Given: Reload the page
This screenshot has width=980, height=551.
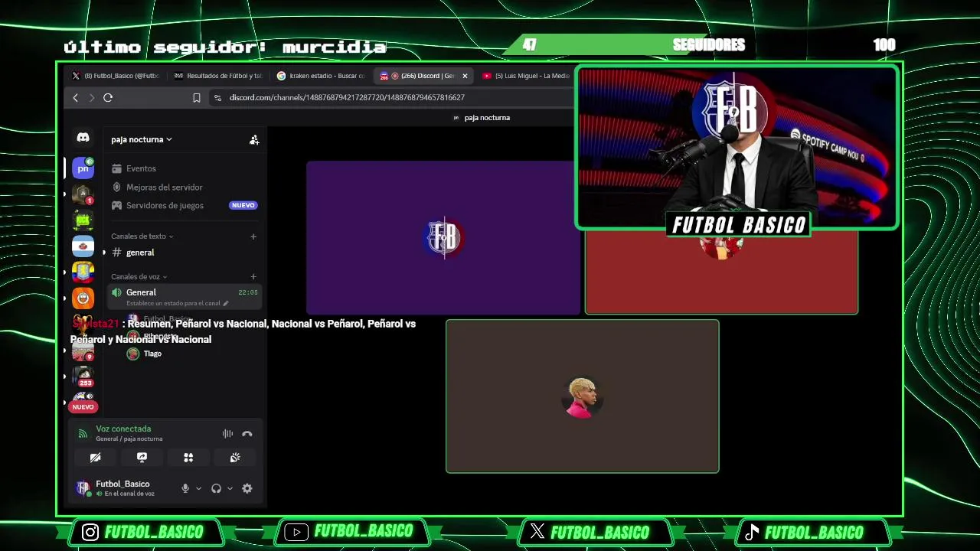Looking at the screenshot, I should [x=108, y=97].
